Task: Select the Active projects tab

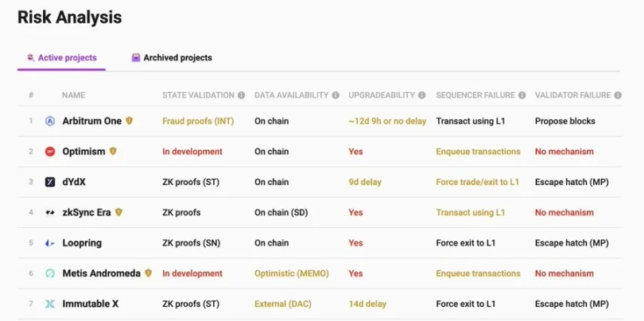Action: 61,58
